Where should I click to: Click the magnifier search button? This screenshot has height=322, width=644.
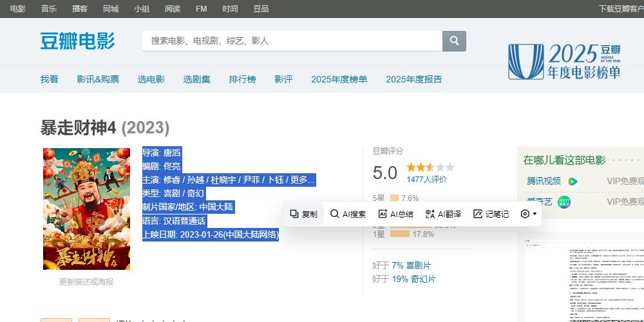coord(454,41)
